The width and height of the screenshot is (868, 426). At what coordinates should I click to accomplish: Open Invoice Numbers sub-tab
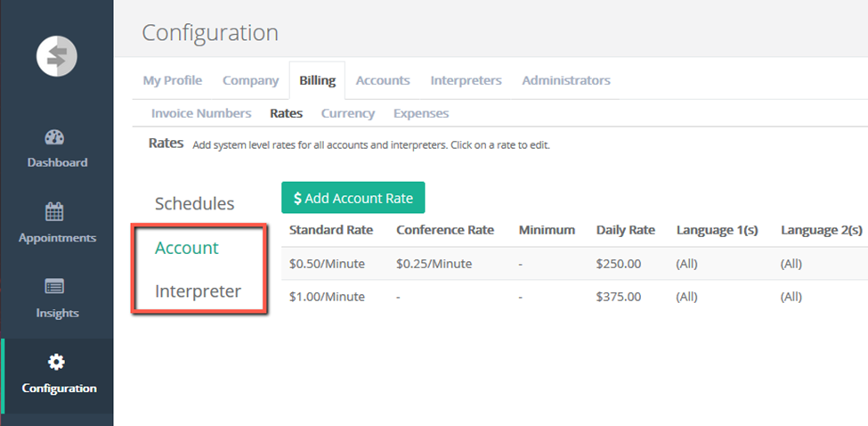click(x=201, y=113)
